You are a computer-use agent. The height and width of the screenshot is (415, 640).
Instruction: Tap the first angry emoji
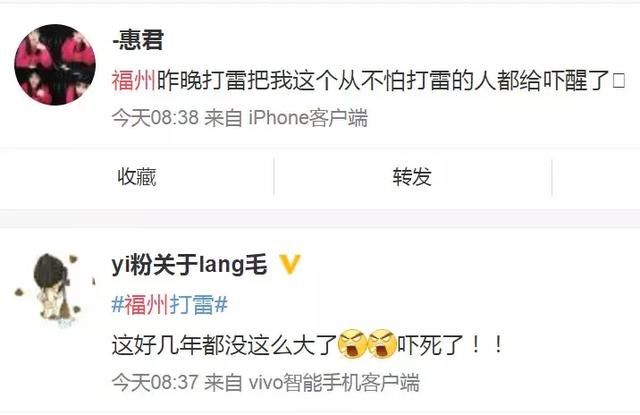pos(352,344)
